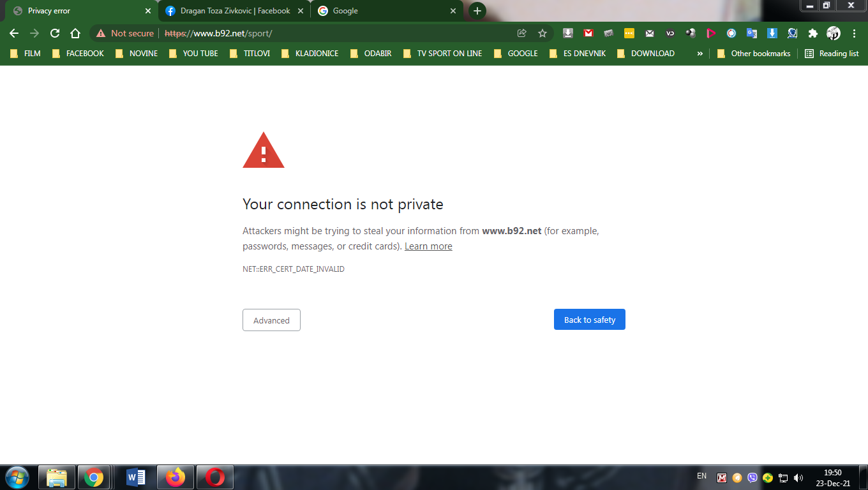Click the EN language indicator
This screenshot has width=868, height=490.
click(x=702, y=476)
